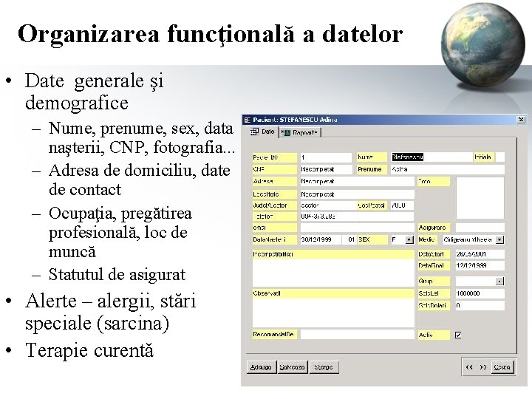This screenshot has width=532, height=399.
Task: Click the Initiala input field
Action: [500, 157]
